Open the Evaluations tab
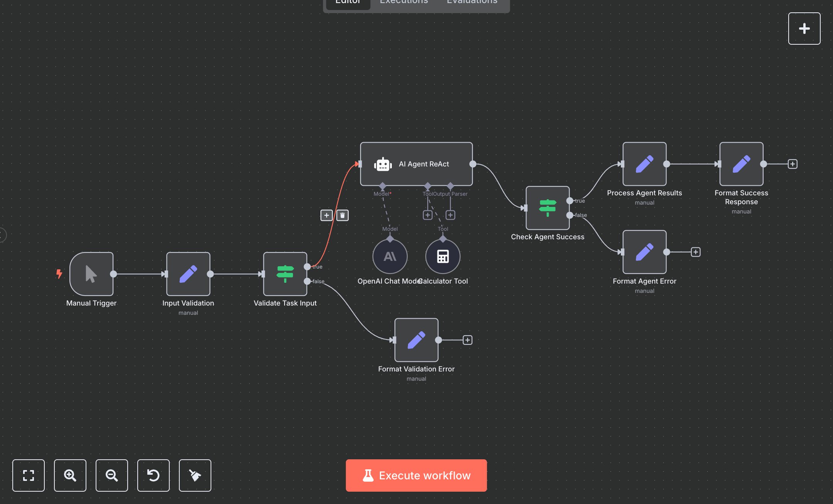The image size is (833, 504). pos(471,2)
